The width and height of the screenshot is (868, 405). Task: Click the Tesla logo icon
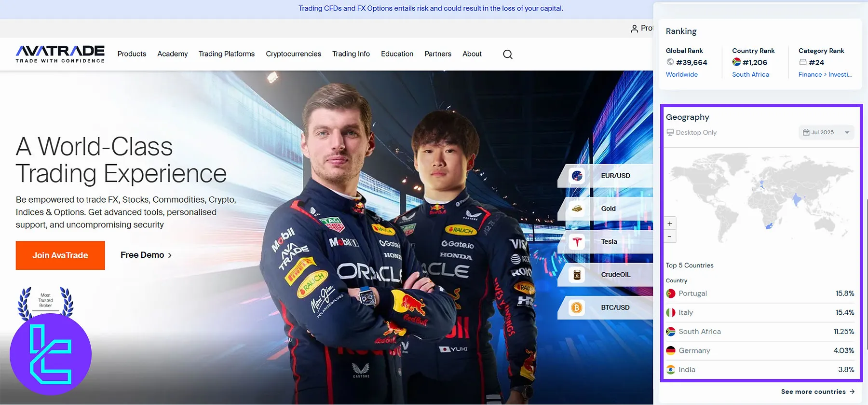(577, 242)
